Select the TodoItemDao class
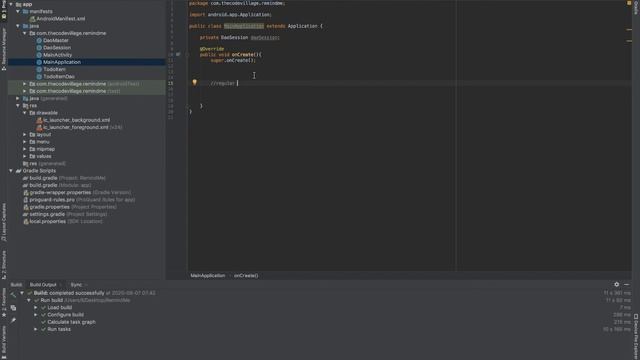Image resolution: width=640 pixels, height=360 pixels. [x=59, y=76]
